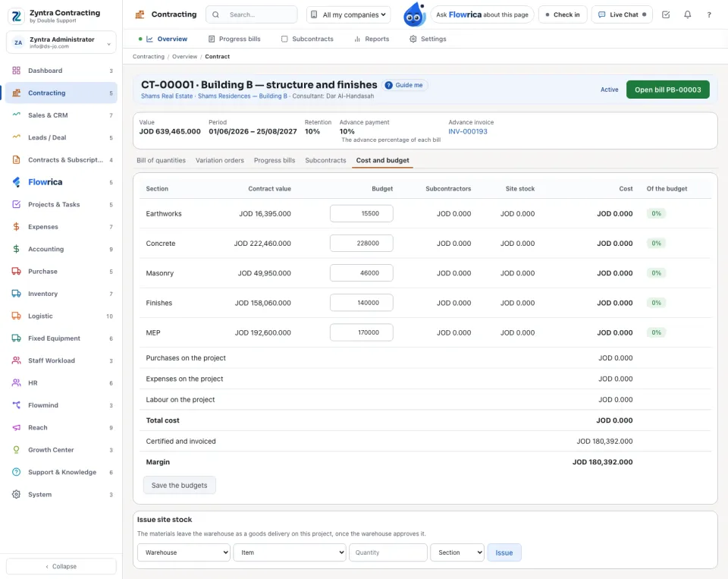Viewport: 728px width, 579px height.
Task: Open the System gear icon
Action: (16, 495)
